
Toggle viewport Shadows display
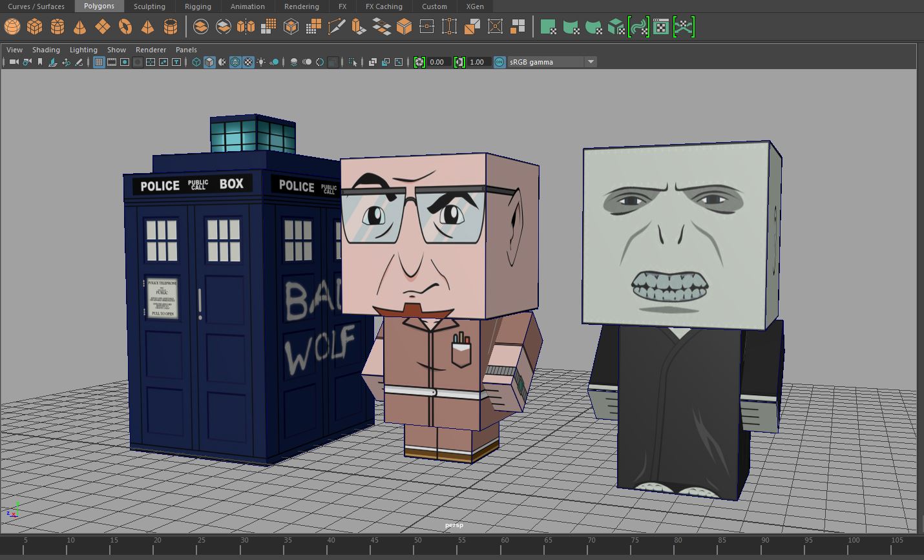coord(274,62)
